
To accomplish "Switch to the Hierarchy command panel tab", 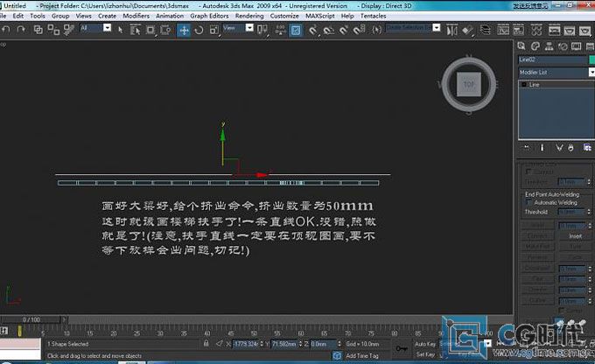I will click(x=549, y=46).
